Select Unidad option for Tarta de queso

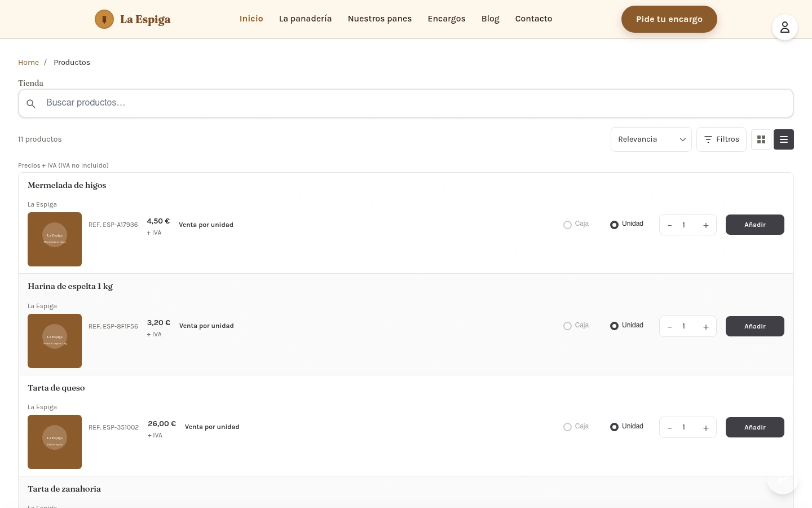(614, 427)
